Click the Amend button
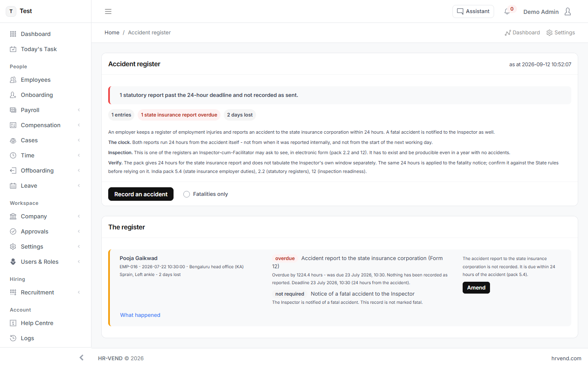This screenshot has width=588, height=368. pos(476,288)
